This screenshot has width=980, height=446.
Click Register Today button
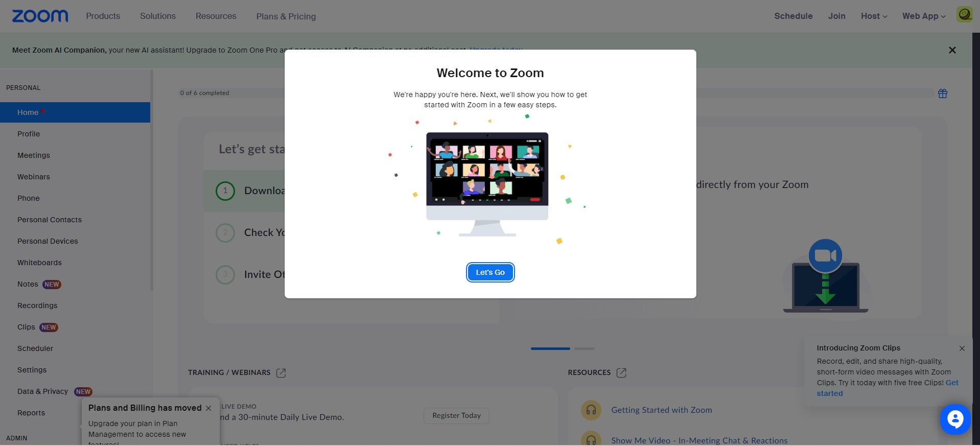(x=457, y=416)
